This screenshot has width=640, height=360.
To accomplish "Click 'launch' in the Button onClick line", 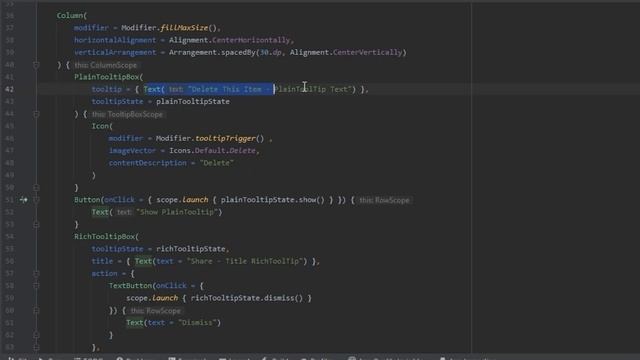I will pyautogui.click(x=195, y=200).
